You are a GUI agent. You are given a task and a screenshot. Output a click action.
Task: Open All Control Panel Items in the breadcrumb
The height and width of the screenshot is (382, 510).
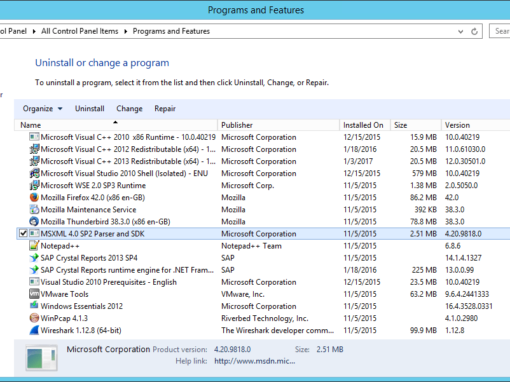[80, 31]
